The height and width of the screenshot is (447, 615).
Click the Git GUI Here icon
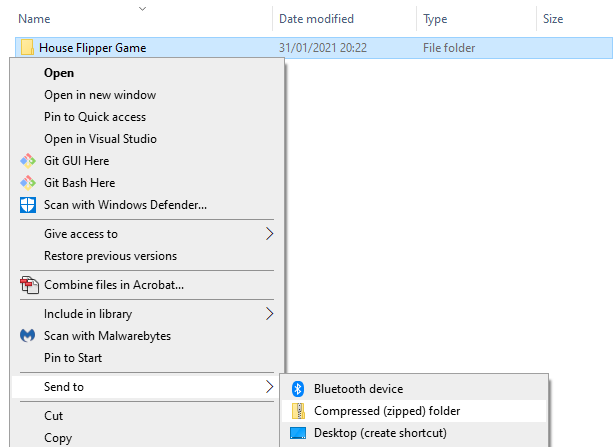(x=27, y=161)
